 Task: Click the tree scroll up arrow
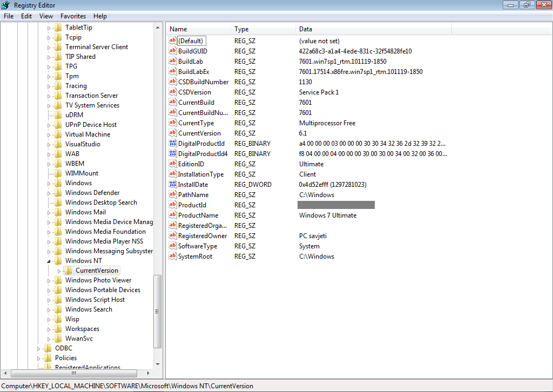pos(158,28)
